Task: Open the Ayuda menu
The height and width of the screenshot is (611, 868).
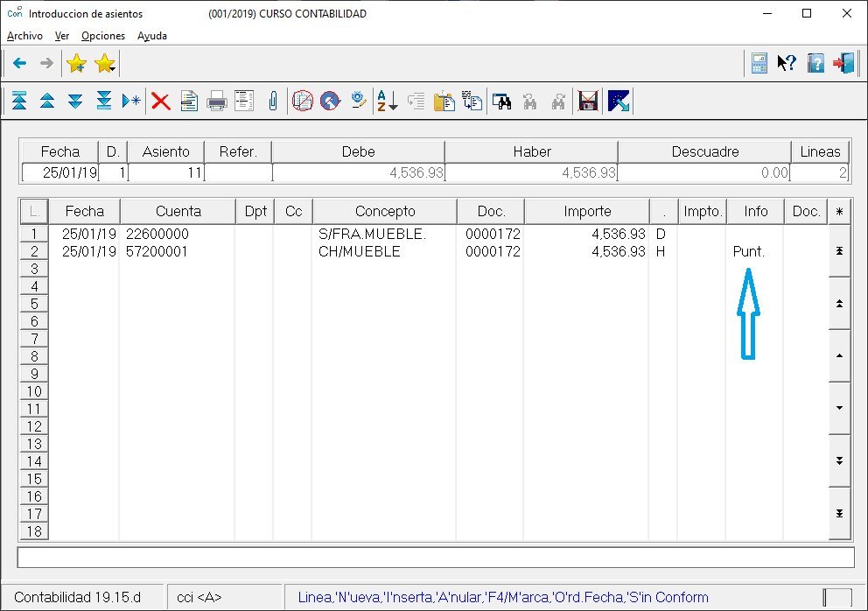Action: tap(152, 36)
